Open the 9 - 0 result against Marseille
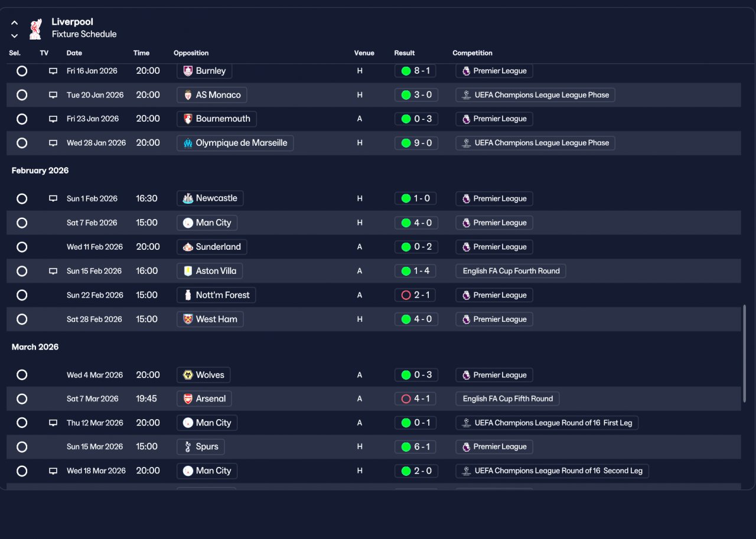Image resolution: width=756 pixels, height=539 pixels. click(416, 143)
